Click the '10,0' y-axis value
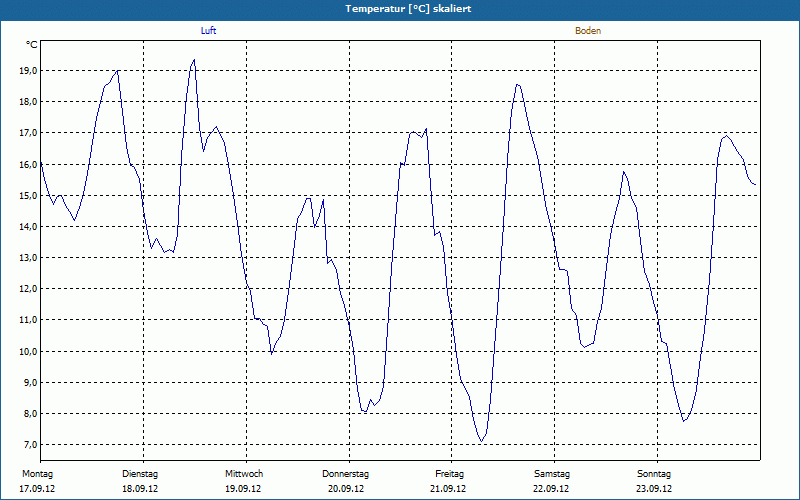The width and height of the screenshot is (800, 500). [29, 351]
